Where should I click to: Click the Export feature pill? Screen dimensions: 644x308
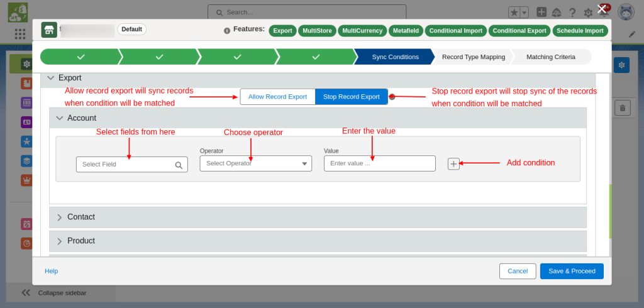(x=282, y=31)
